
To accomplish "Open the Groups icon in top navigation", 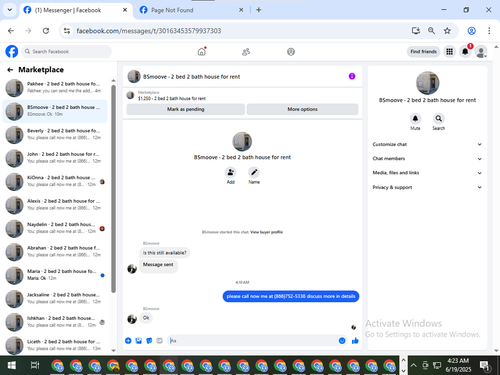I will click(291, 52).
